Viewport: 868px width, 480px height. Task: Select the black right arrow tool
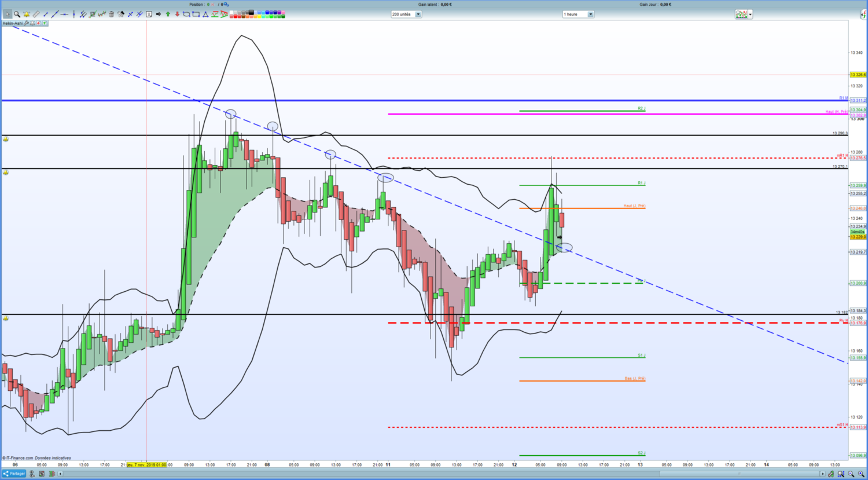(159, 14)
